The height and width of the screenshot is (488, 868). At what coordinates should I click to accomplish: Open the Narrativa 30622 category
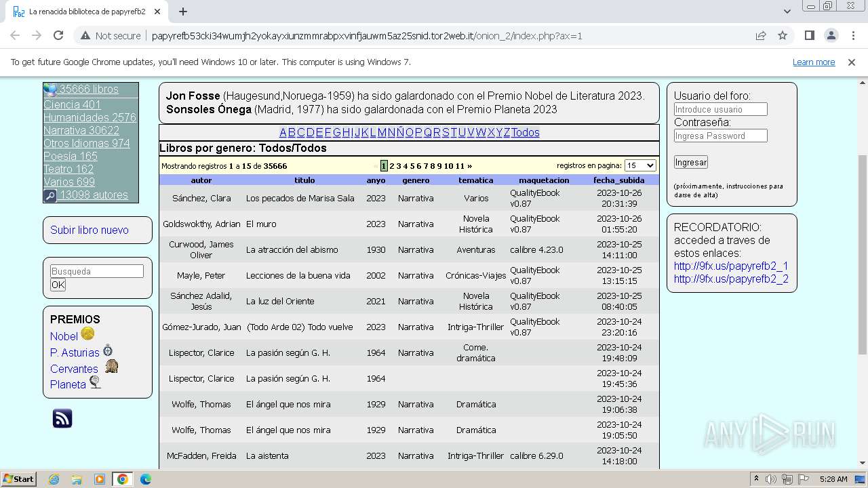81,130
